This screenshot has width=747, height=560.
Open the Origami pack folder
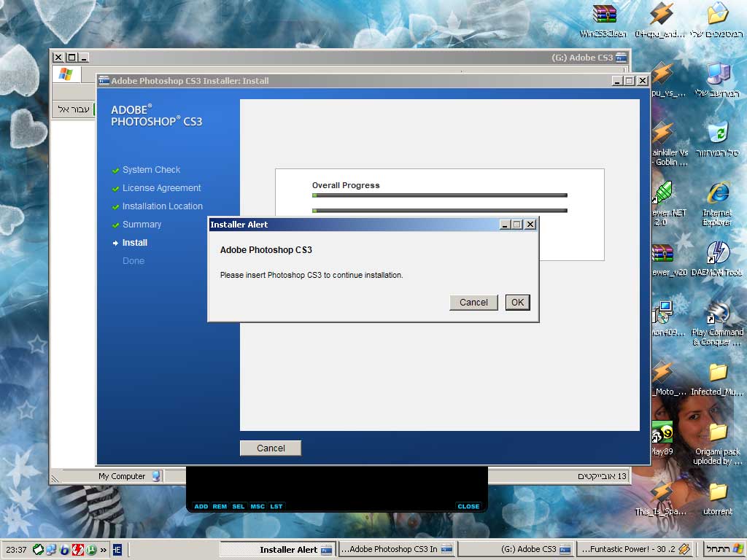(x=718, y=432)
